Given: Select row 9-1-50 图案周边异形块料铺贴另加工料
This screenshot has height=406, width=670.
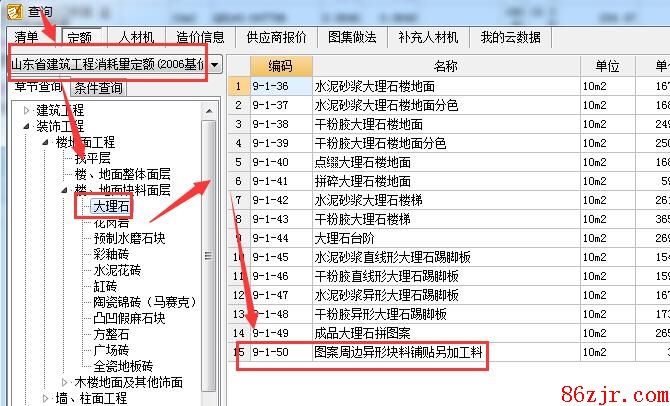Looking at the screenshot, I should tap(398, 352).
